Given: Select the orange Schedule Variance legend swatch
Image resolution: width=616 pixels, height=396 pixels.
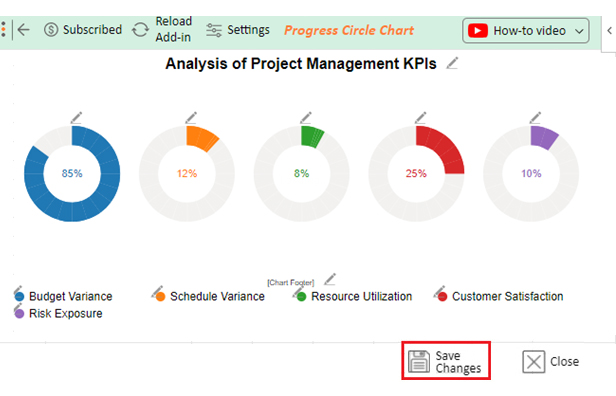Looking at the screenshot, I should [x=160, y=297].
